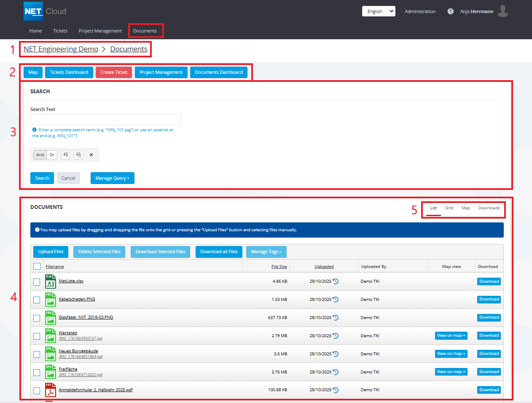Switch query operator to Or
532x403 pixels.
pos(52,155)
